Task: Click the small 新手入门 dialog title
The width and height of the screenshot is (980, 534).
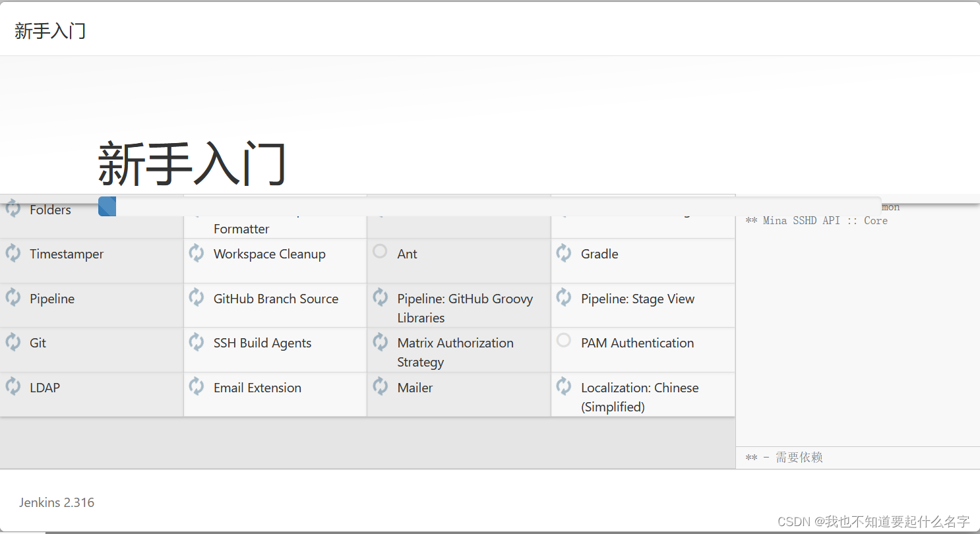Action: click(50, 31)
